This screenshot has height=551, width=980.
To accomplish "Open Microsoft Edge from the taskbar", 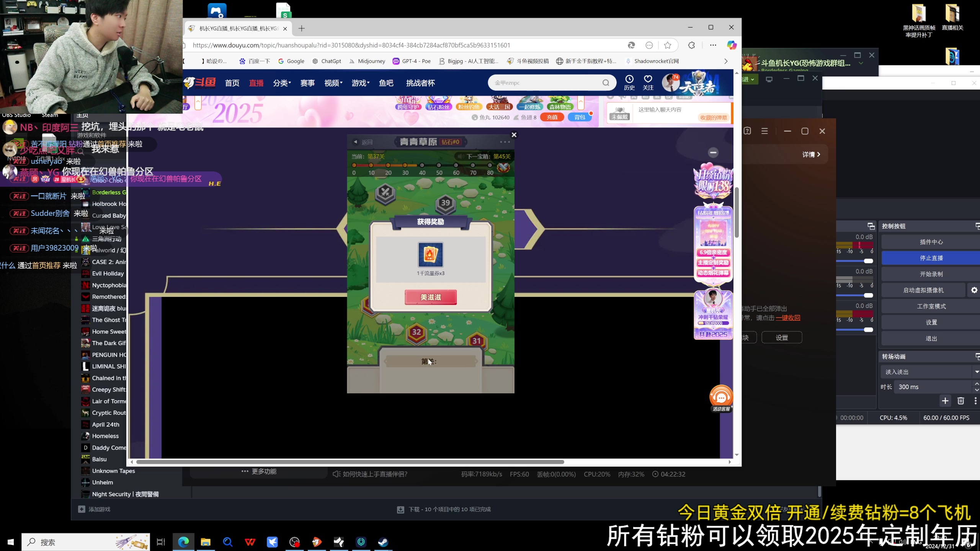I will tap(183, 542).
